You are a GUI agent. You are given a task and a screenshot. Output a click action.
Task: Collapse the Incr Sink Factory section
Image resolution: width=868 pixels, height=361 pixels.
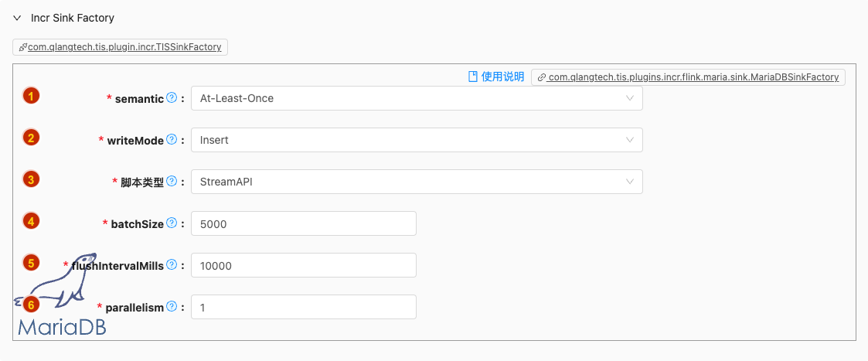[x=17, y=17]
